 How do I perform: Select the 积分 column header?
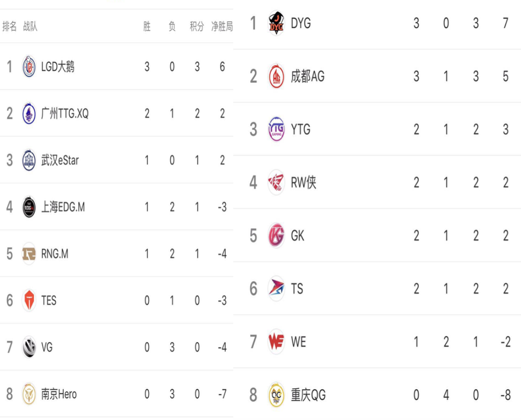(x=197, y=27)
